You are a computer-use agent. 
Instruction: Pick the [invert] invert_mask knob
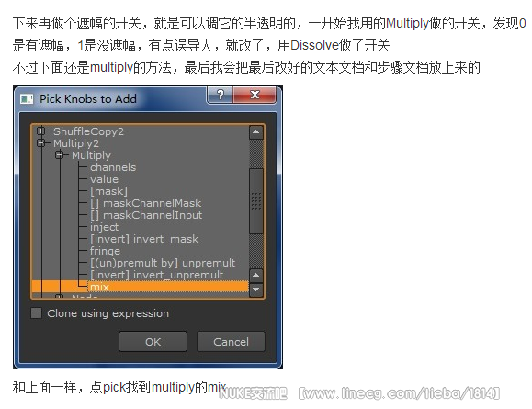click(144, 239)
